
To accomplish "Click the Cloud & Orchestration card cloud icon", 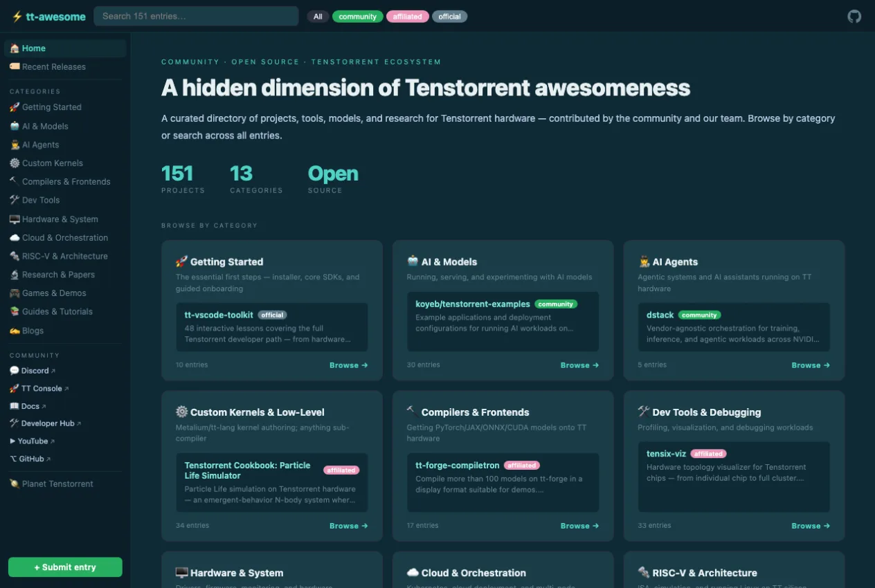I will tap(413, 573).
